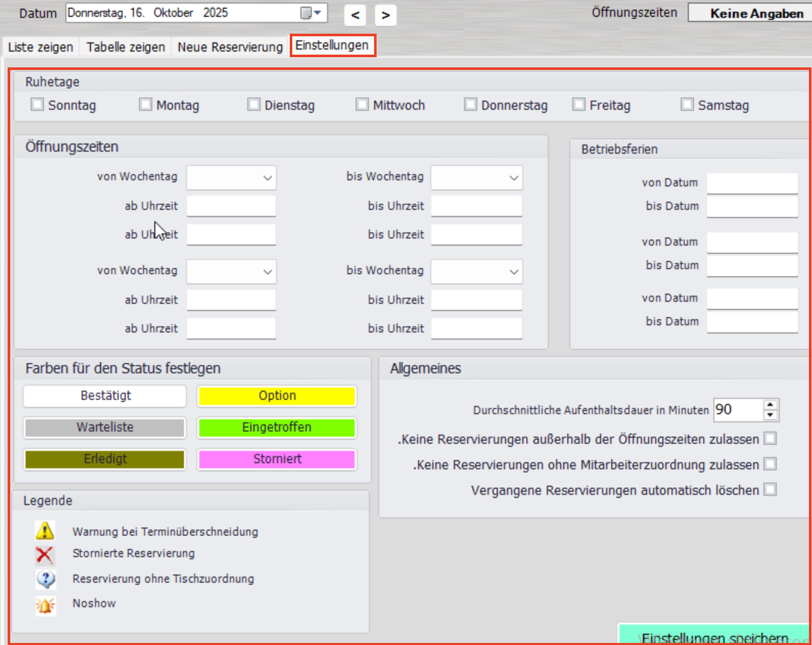812x645 pixels.
Task: Toggle automatic deletion of past reservations
Action: click(x=770, y=490)
